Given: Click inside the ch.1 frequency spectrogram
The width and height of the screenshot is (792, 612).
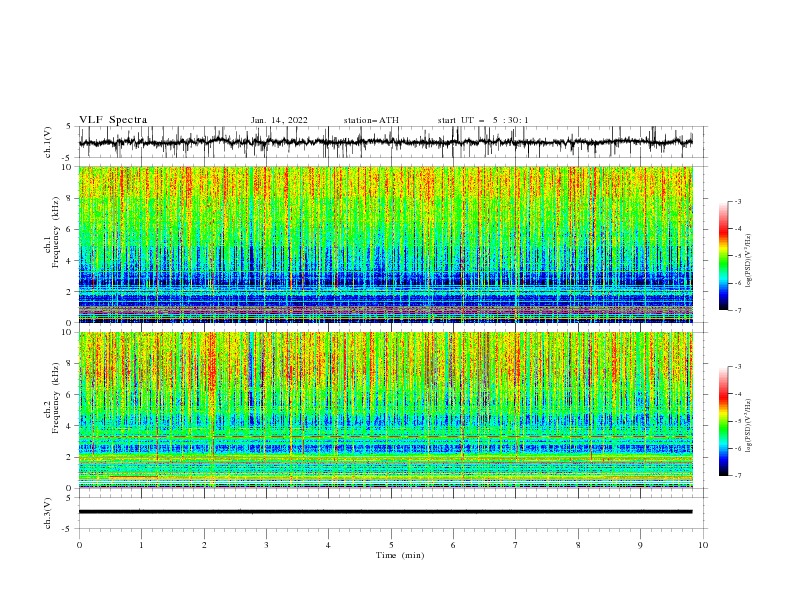Looking at the screenshot, I should (385, 244).
